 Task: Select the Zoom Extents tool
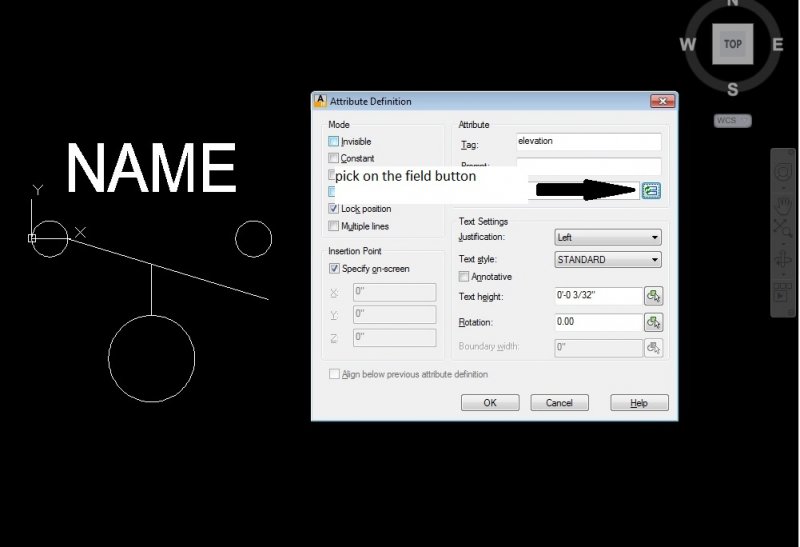[782, 227]
